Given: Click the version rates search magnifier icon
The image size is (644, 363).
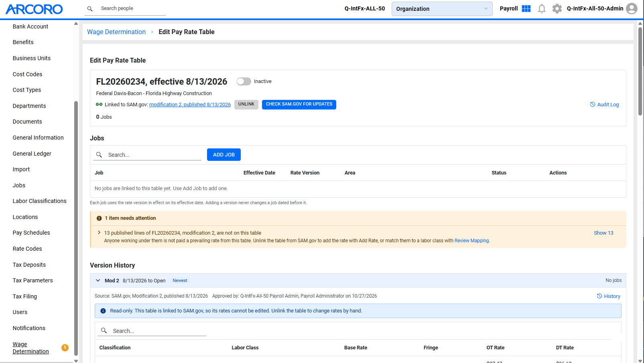Looking at the screenshot, I should coord(104,331).
